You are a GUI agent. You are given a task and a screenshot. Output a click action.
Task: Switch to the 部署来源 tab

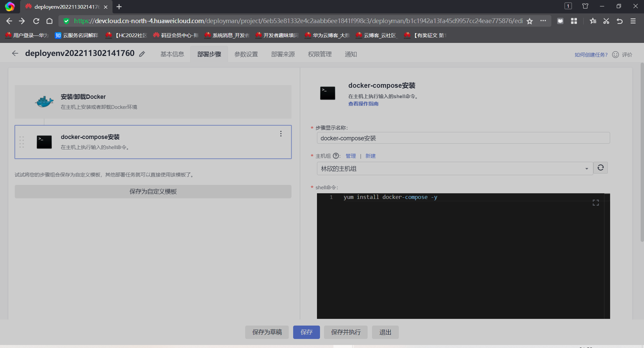283,54
